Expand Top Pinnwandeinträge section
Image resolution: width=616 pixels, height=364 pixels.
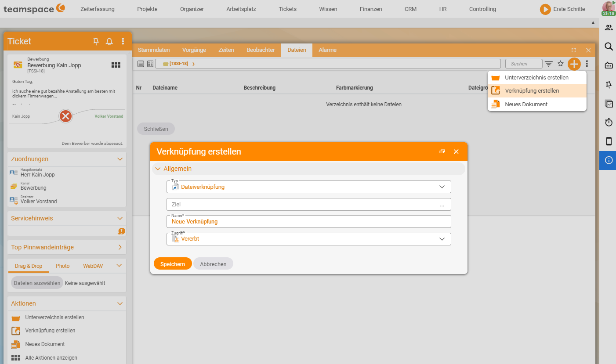(120, 247)
